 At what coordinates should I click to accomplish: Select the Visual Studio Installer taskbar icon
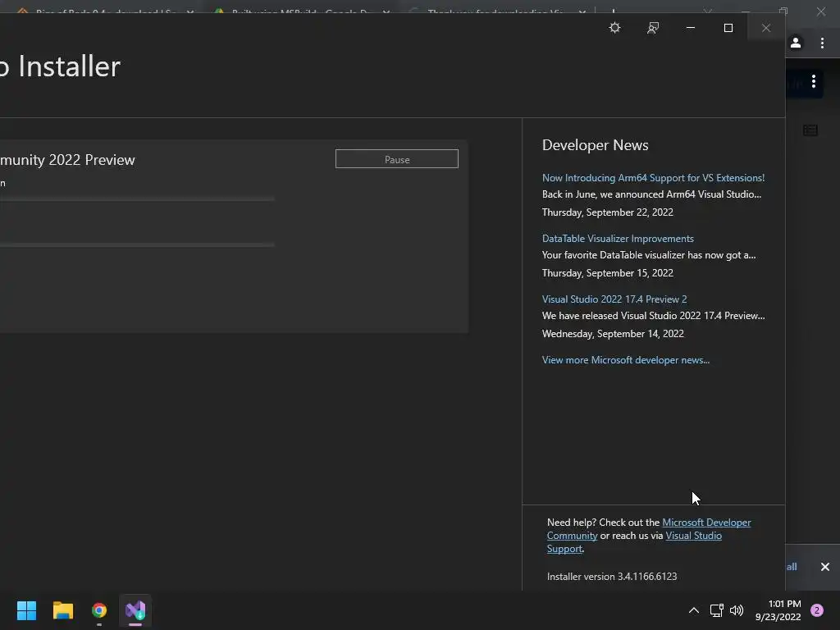coord(135,610)
